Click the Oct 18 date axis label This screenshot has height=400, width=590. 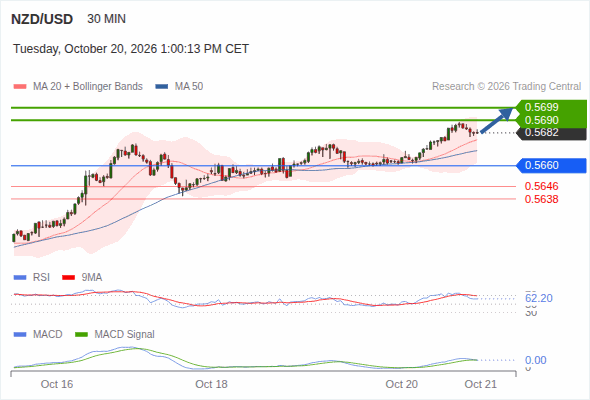pyautogui.click(x=211, y=384)
